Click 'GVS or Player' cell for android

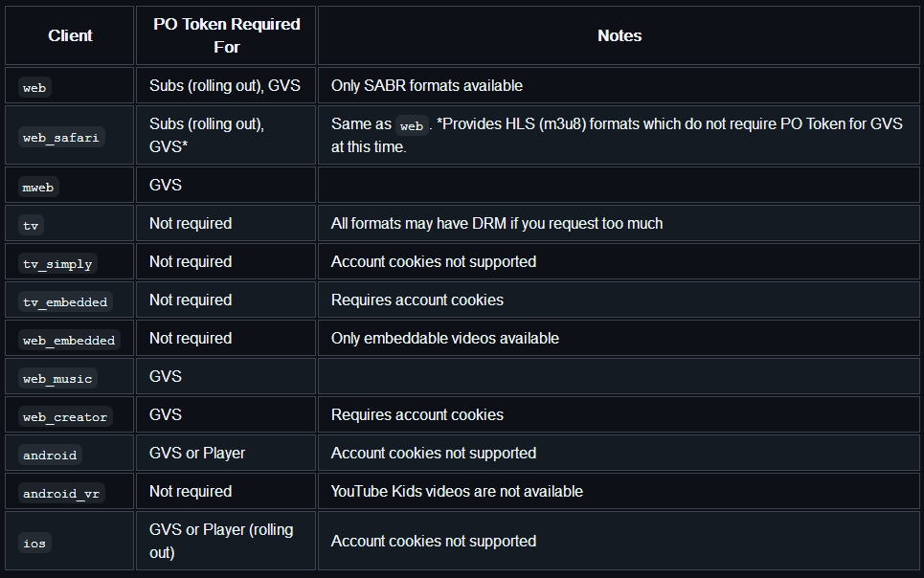point(197,453)
